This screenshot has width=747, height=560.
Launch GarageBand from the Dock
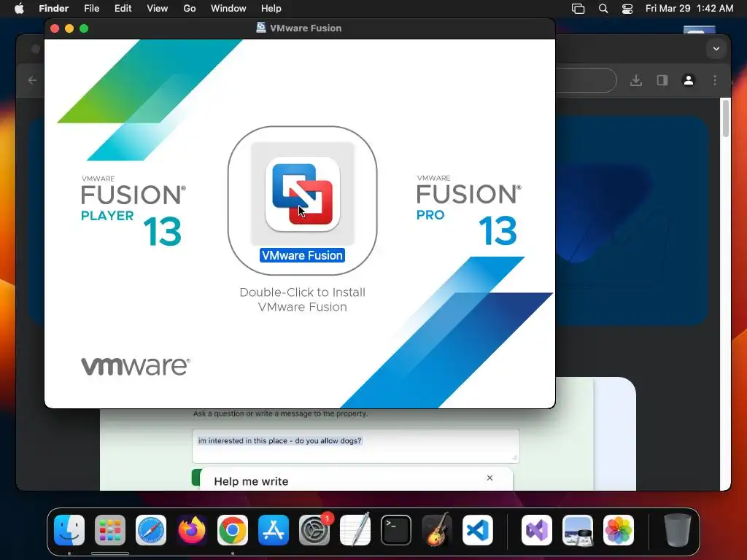click(437, 530)
